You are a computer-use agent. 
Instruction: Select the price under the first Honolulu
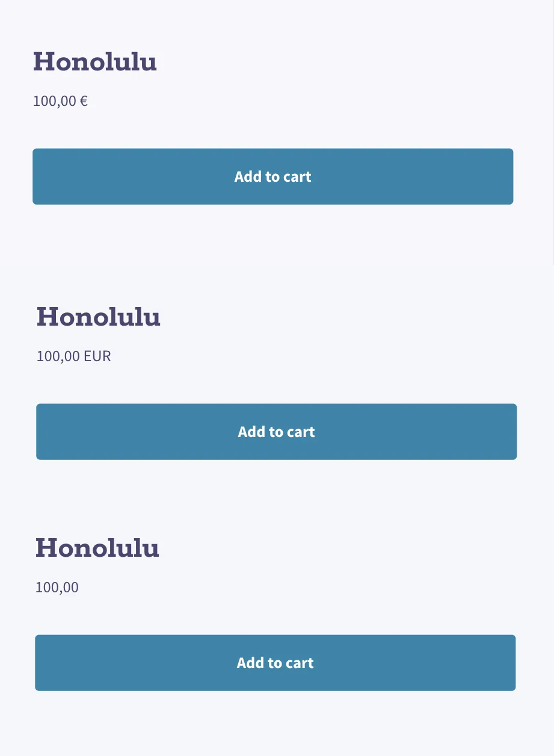[x=60, y=101]
